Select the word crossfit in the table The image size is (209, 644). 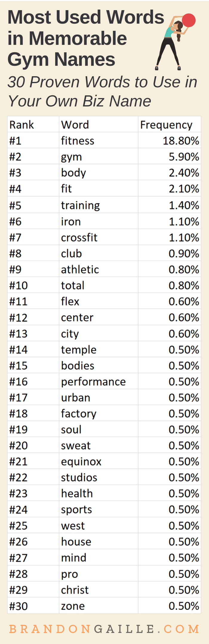coord(79,237)
